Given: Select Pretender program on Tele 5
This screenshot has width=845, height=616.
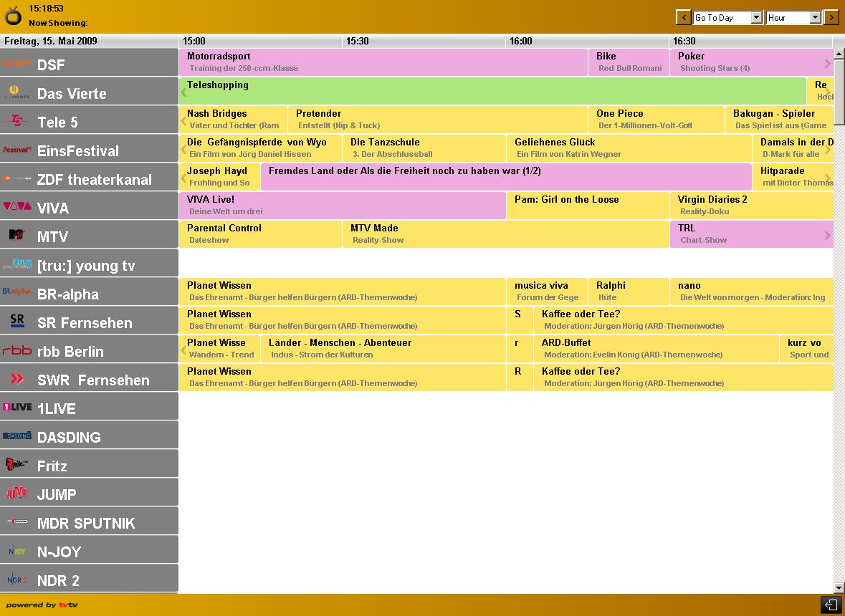Looking at the screenshot, I should [438, 119].
